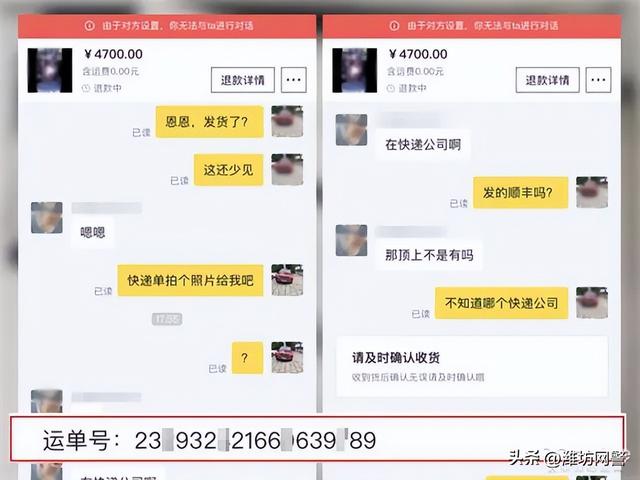The image size is (640, 480).
Task: Open the three-dots menu in left panel
Action: 293,80
